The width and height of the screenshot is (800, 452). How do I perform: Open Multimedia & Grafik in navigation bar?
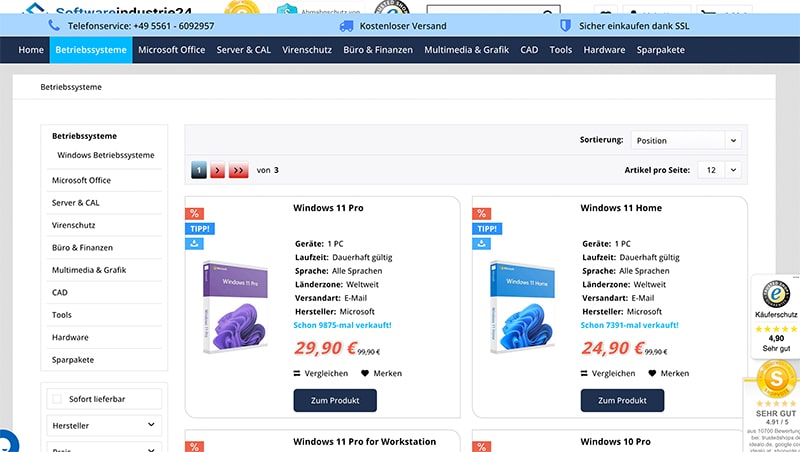pos(466,50)
